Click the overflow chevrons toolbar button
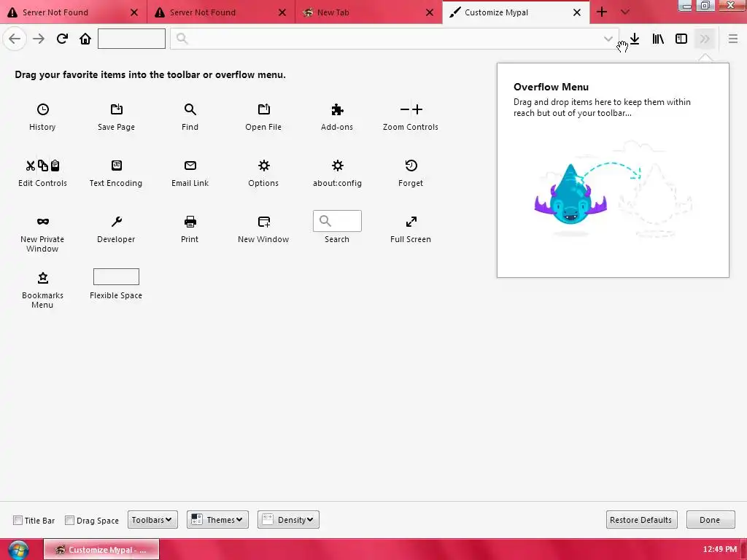747x560 pixels. tap(705, 39)
